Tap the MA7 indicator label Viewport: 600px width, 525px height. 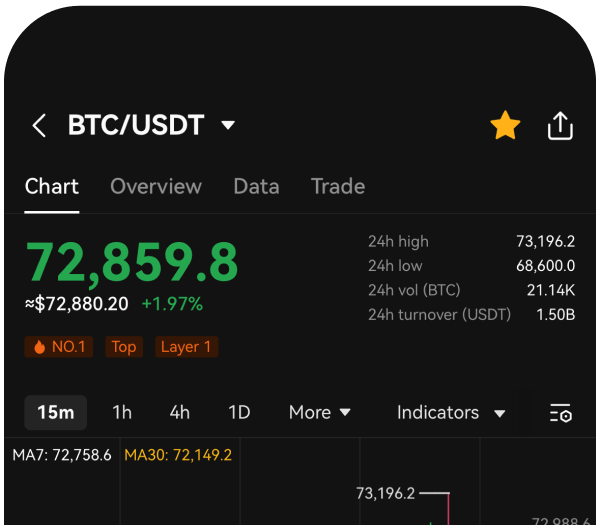62,455
